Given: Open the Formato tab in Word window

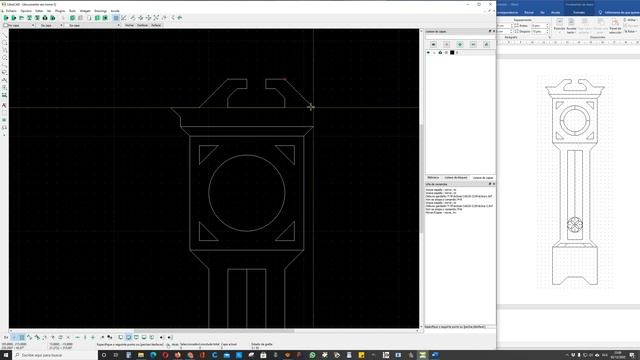Looking at the screenshot, I should click(579, 13).
